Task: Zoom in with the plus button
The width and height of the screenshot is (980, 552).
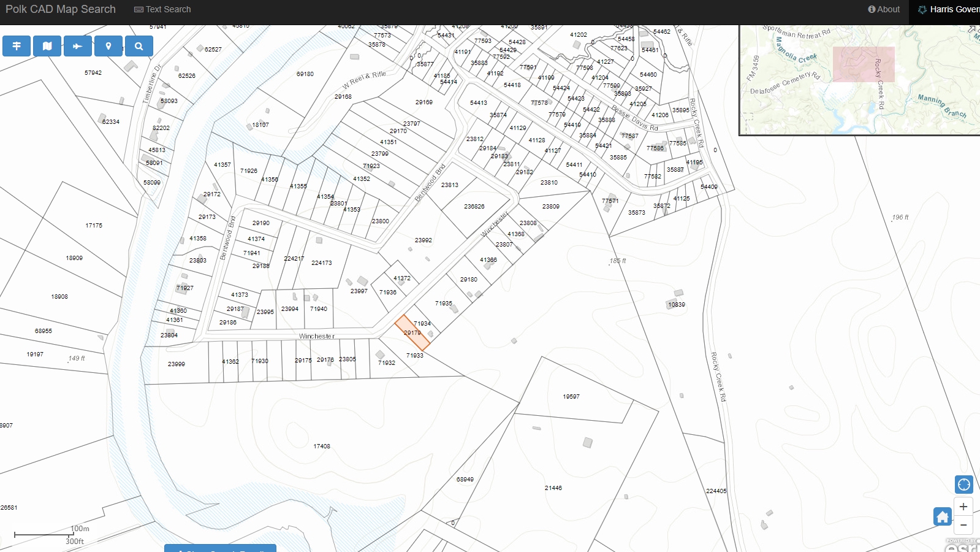Action: pos(963,507)
